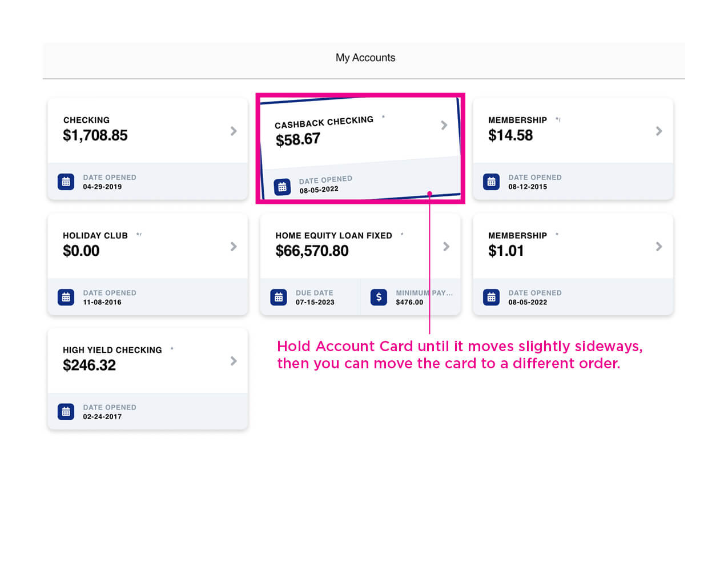Screen dimensions: 728x571
Task: Expand Home Equity Loan Fixed chevron
Action: 447,246
